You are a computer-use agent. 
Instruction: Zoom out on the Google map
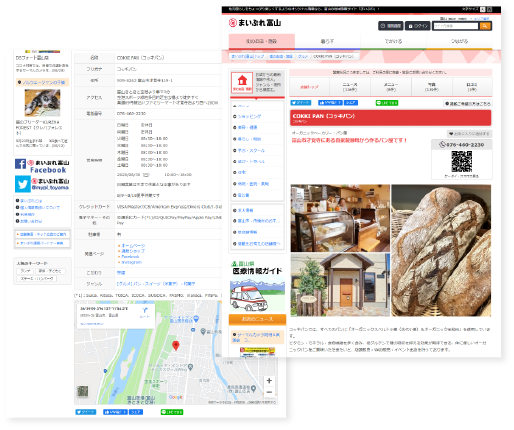coord(269,392)
